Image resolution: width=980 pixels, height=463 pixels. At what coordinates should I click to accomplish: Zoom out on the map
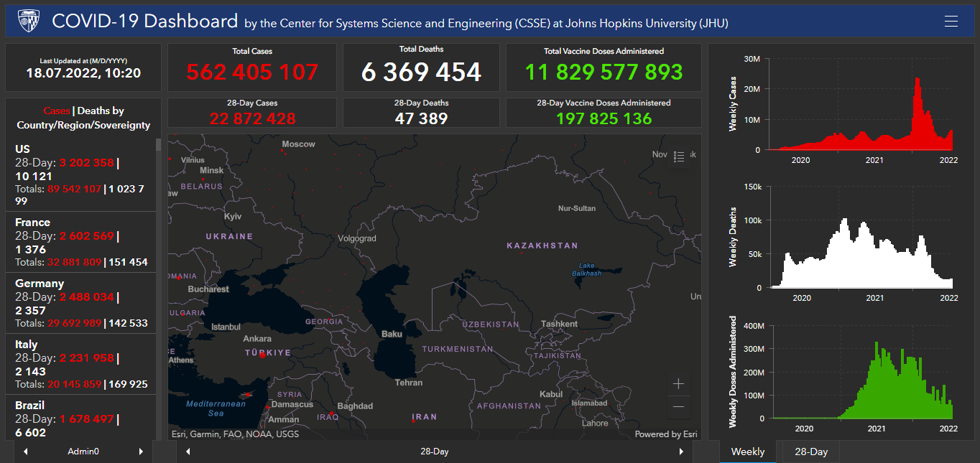(x=678, y=407)
